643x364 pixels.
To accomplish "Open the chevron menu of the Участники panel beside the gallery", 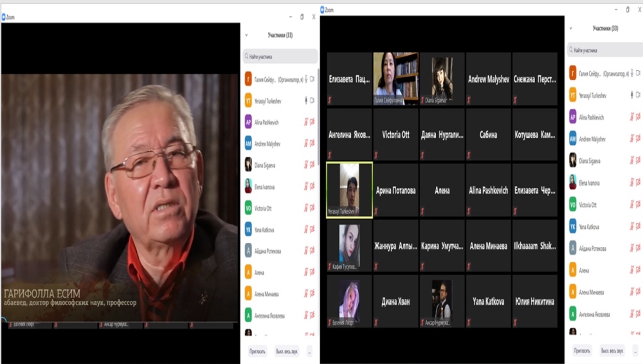I will pos(570,28).
